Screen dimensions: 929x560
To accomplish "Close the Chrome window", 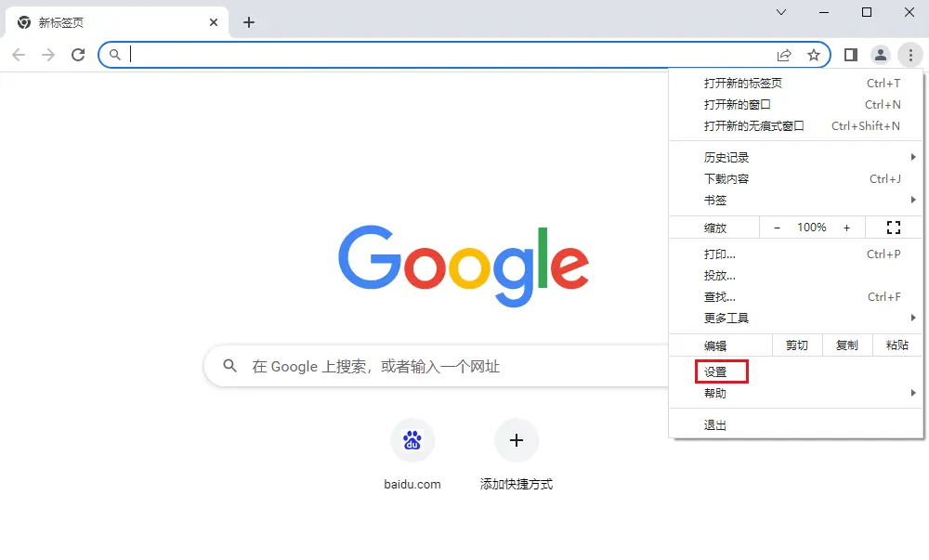I will pyautogui.click(x=909, y=12).
